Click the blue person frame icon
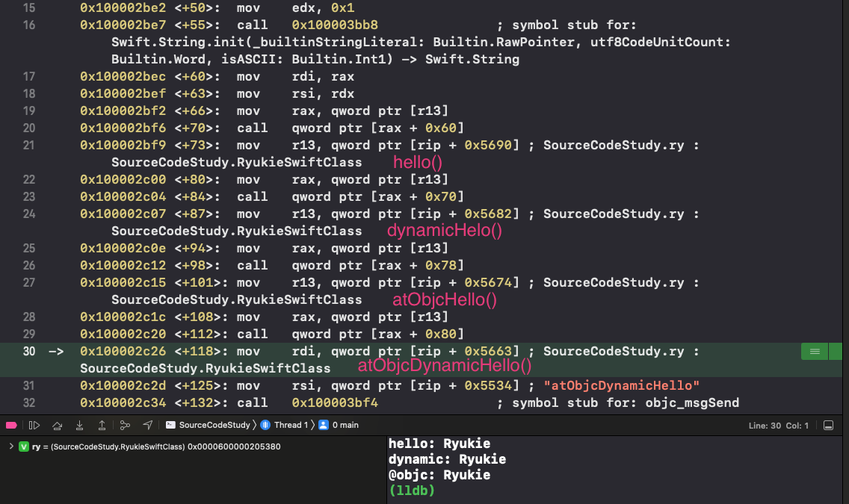The image size is (849, 504). pos(324,425)
